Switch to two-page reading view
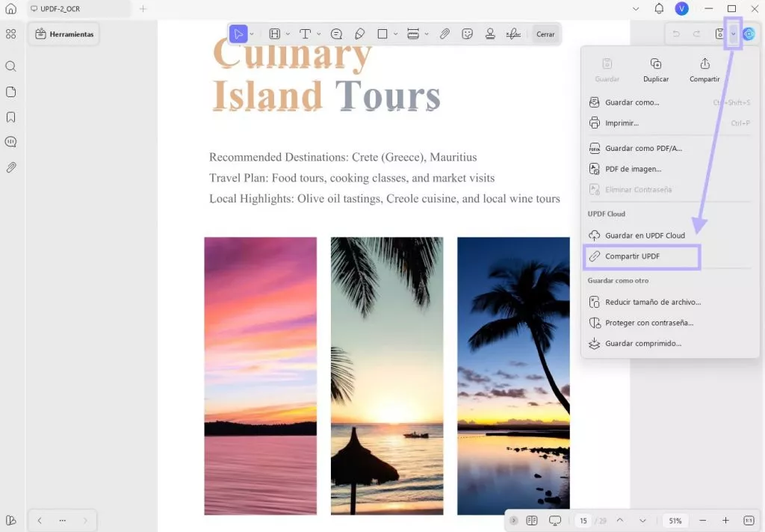 pyautogui.click(x=532, y=521)
